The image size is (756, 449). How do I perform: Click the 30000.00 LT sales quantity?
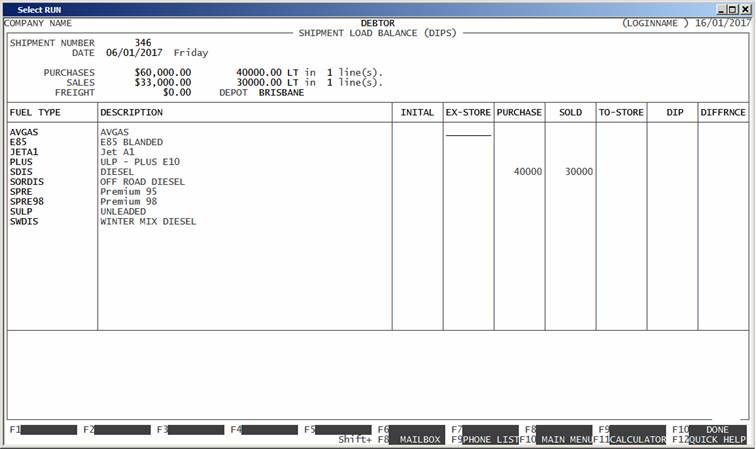click(267, 82)
